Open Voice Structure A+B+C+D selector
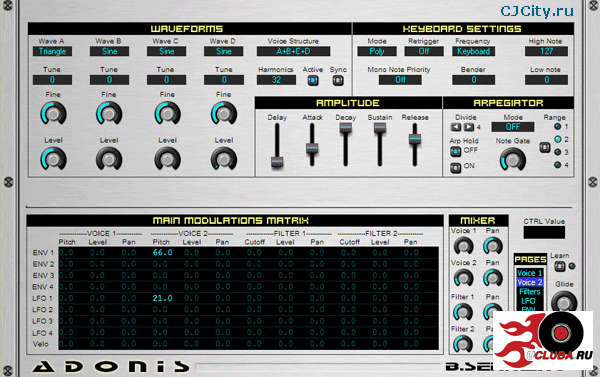 (x=293, y=51)
